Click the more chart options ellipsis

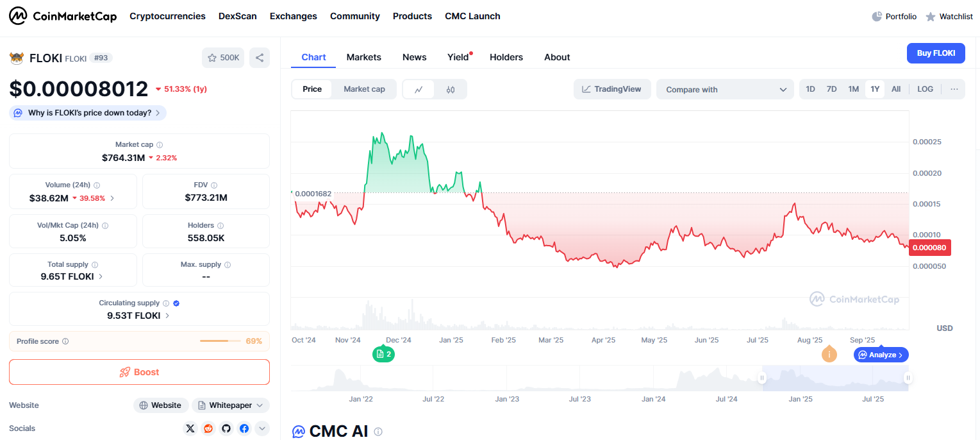coord(954,89)
